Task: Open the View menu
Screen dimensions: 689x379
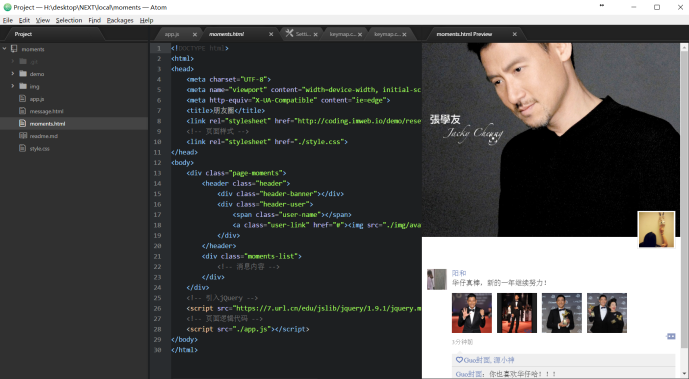Action: click(x=43, y=20)
